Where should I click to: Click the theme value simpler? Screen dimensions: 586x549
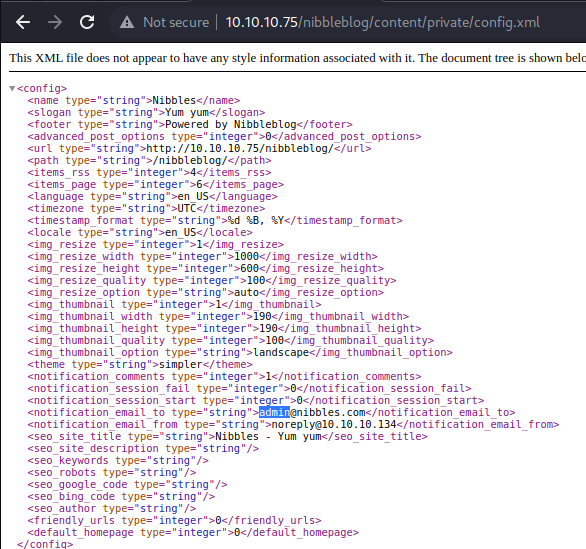click(181, 364)
